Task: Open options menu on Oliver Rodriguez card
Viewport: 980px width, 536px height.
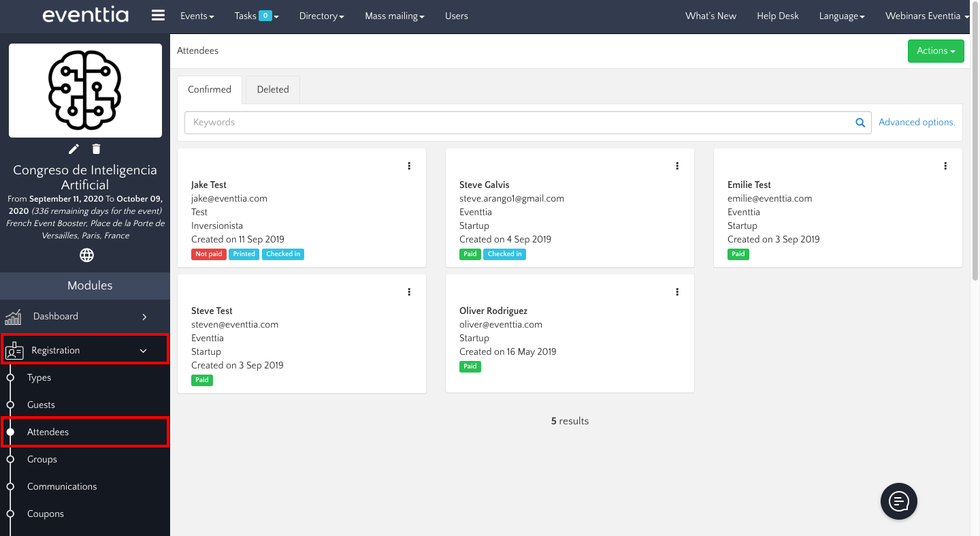Action: click(677, 291)
